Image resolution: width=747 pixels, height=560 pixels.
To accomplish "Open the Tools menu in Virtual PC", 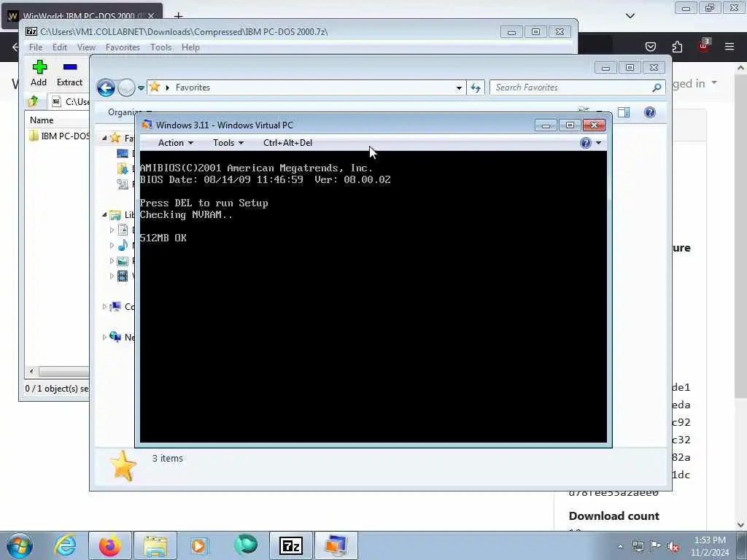I will [x=228, y=143].
